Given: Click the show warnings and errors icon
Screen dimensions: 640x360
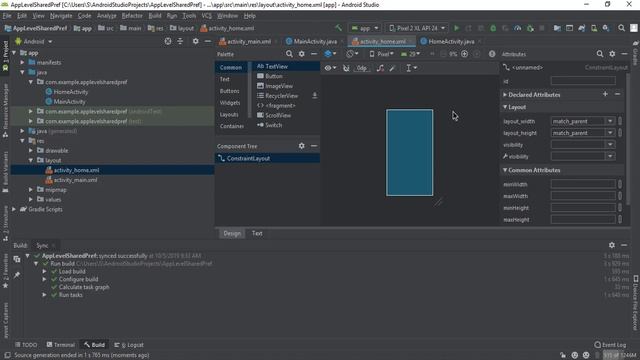Looking at the screenshot, I should click(492, 54).
